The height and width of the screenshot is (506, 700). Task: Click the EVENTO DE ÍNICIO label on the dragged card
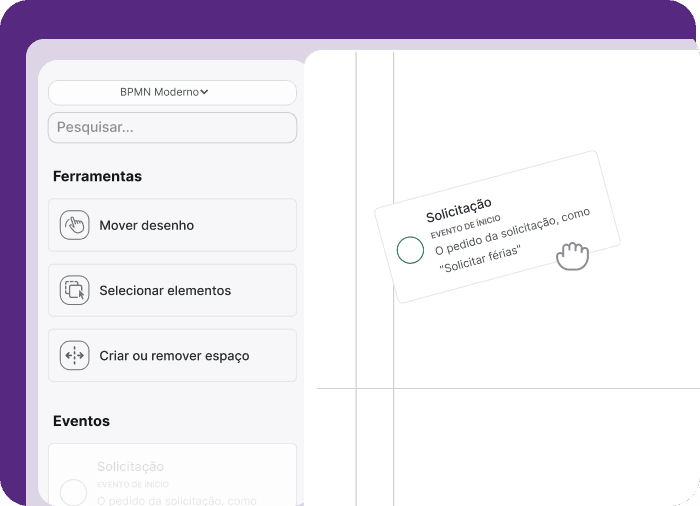(465, 227)
